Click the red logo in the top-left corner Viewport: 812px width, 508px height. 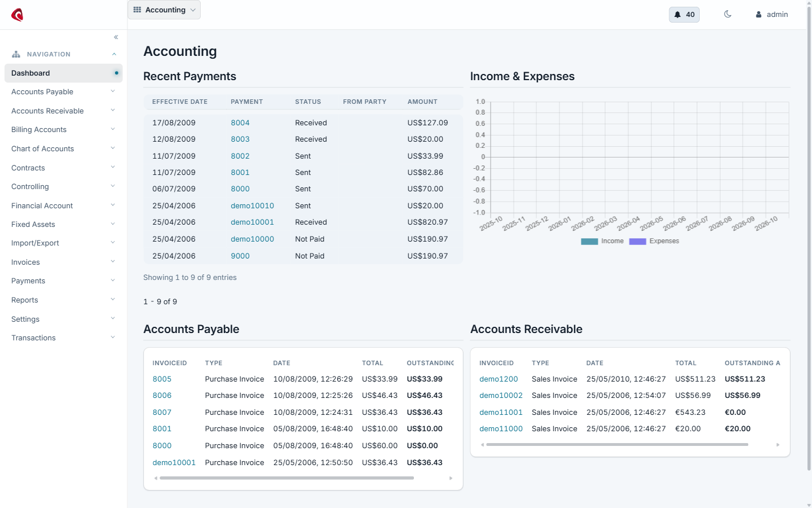(17, 15)
